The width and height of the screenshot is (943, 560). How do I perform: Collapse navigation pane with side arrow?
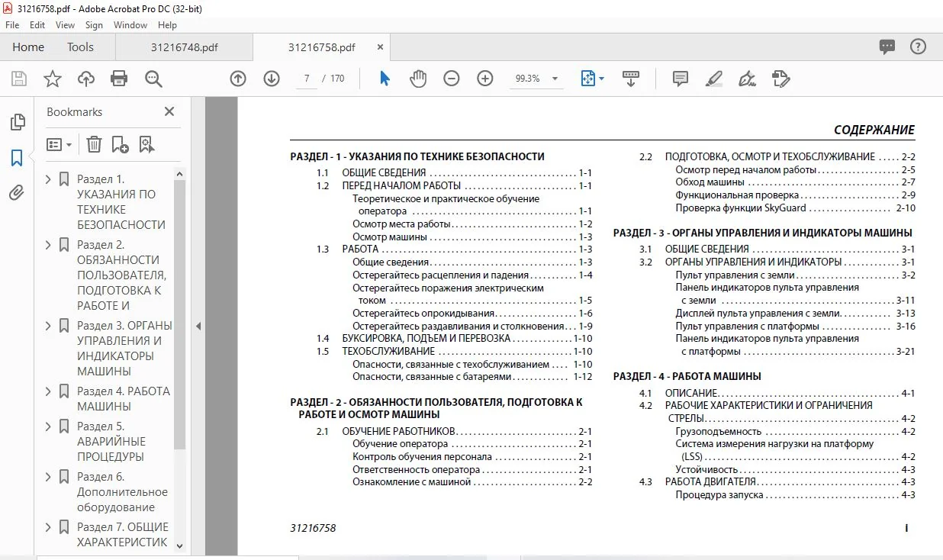198,327
